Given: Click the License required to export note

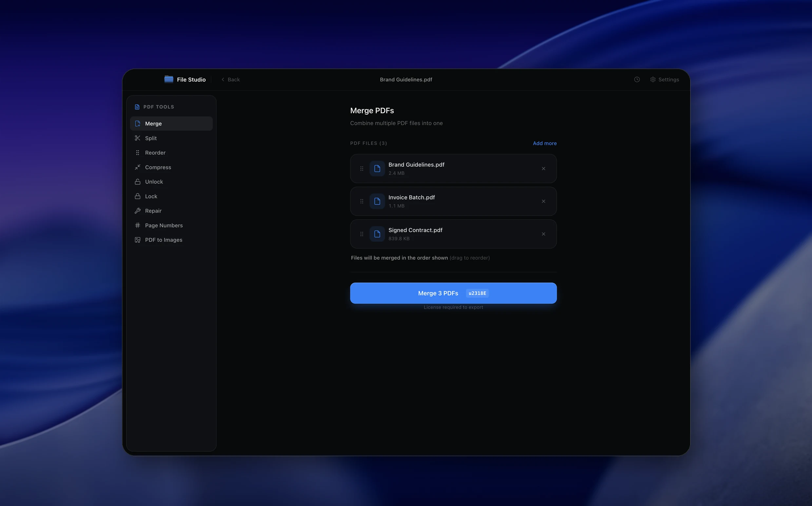Looking at the screenshot, I should (454, 307).
